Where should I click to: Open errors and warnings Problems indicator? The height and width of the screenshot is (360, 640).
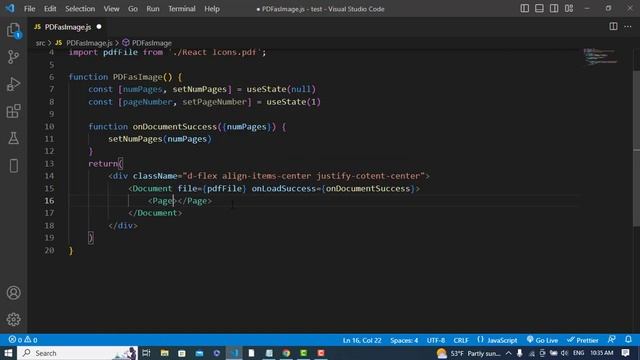tap(23, 340)
